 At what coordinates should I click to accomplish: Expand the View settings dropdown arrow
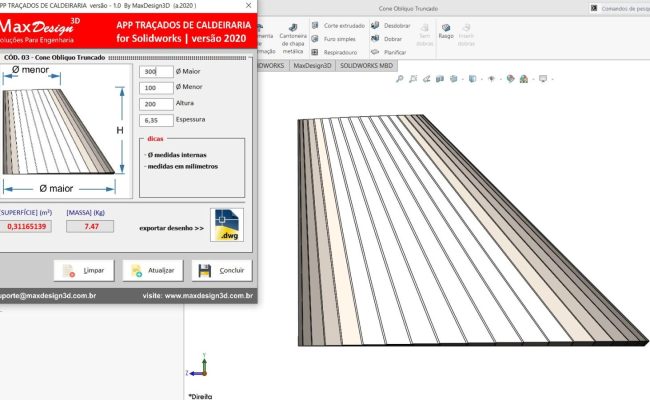tap(553, 79)
